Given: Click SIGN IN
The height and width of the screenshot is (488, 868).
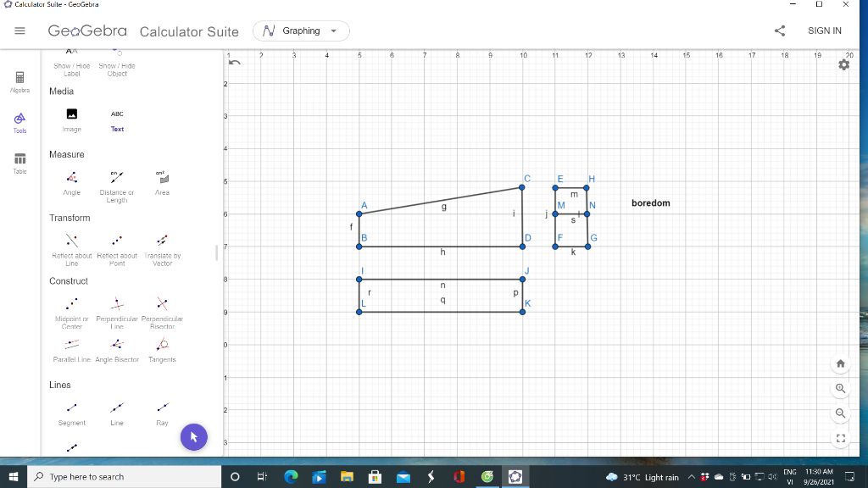Looking at the screenshot, I should pos(824,31).
